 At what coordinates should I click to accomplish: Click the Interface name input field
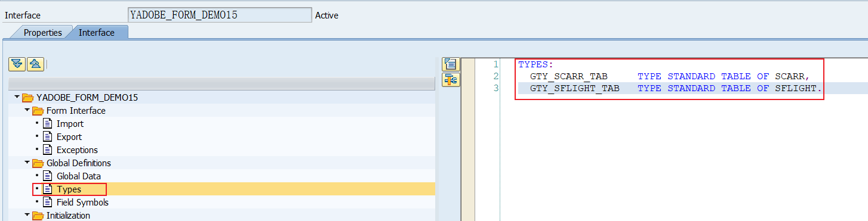[x=220, y=15]
